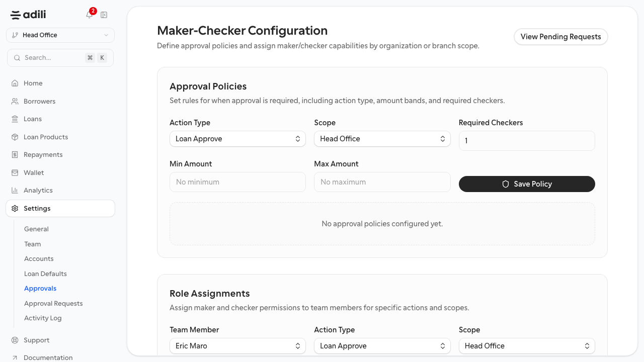Open Activity Log settings submenu
644x362 pixels.
click(x=43, y=318)
